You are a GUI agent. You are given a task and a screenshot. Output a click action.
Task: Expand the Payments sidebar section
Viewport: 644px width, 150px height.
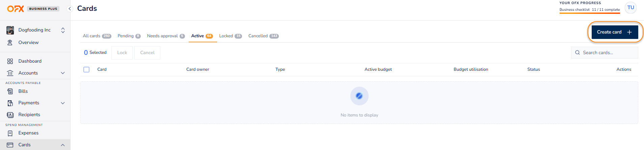63,103
